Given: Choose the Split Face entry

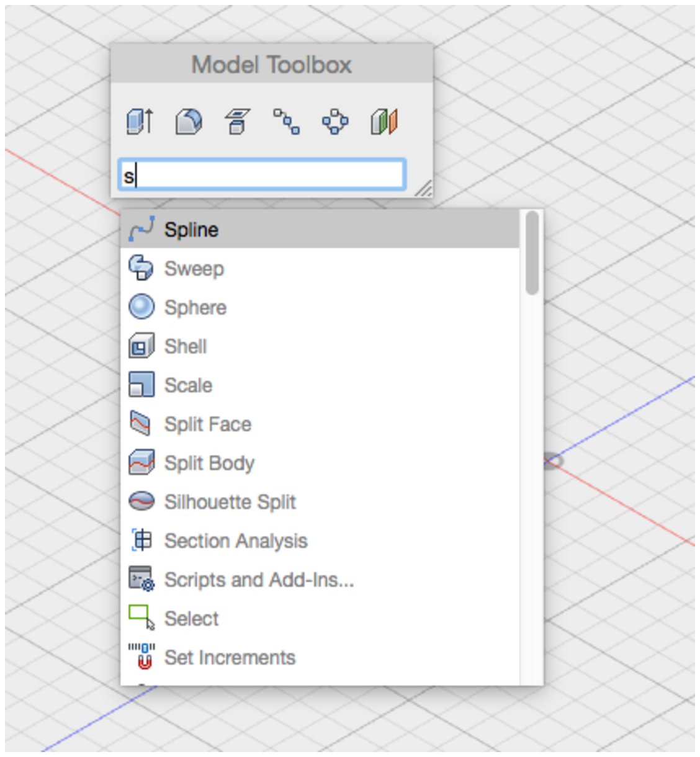Looking at the screenshot, I should 320,424.
